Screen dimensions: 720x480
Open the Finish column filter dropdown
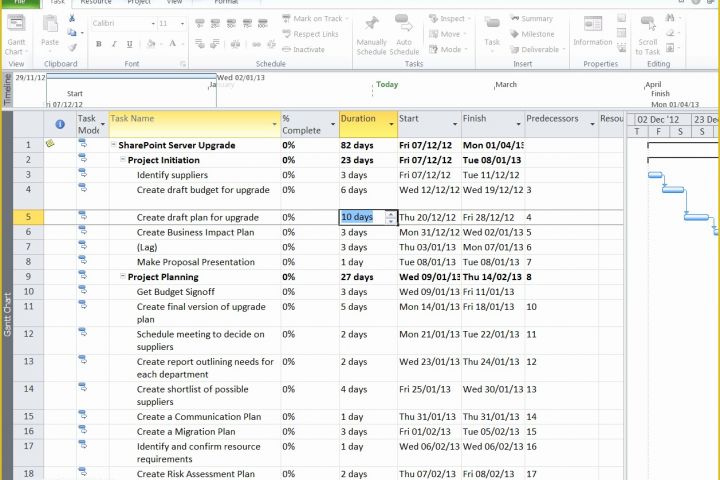(x=518, y=124)
